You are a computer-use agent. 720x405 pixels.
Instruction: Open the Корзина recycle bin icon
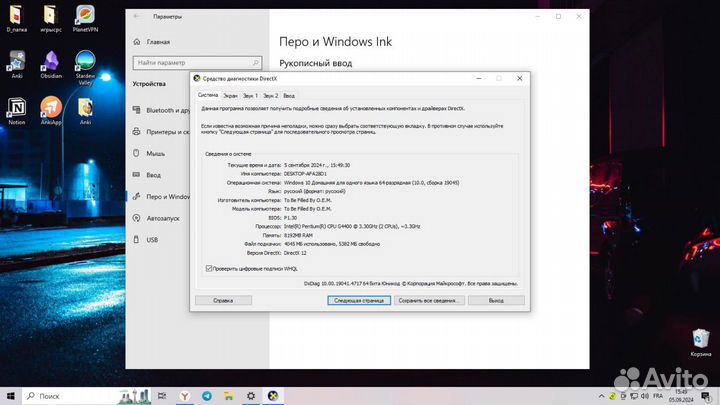tap(701, 338)
